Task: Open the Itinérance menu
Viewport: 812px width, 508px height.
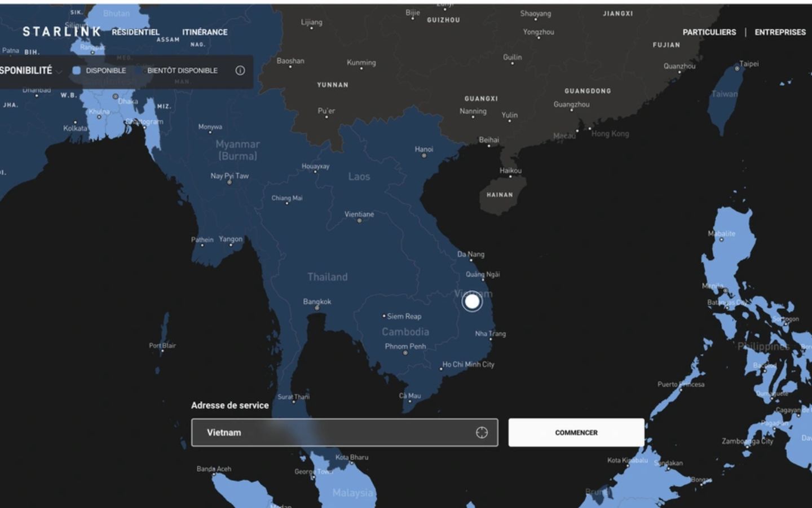Action: (205, 32)
